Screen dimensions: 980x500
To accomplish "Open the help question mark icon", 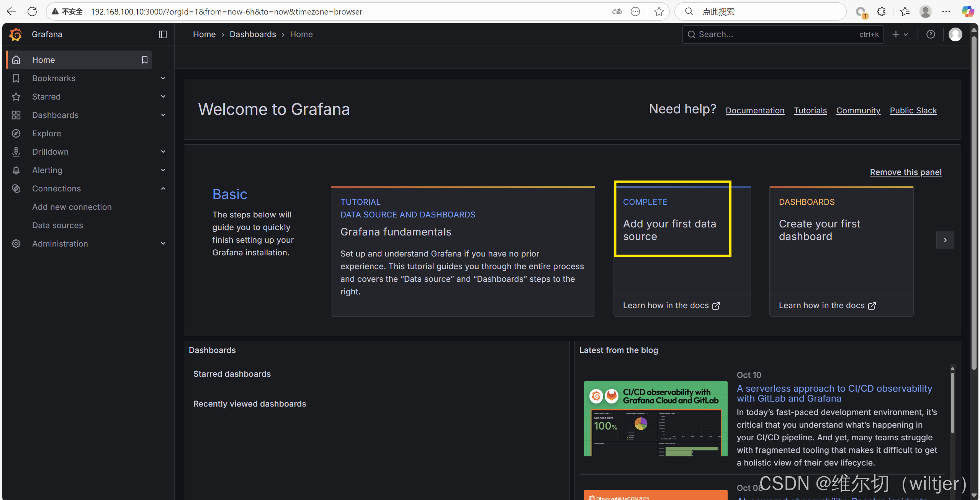I will [931, 34].
